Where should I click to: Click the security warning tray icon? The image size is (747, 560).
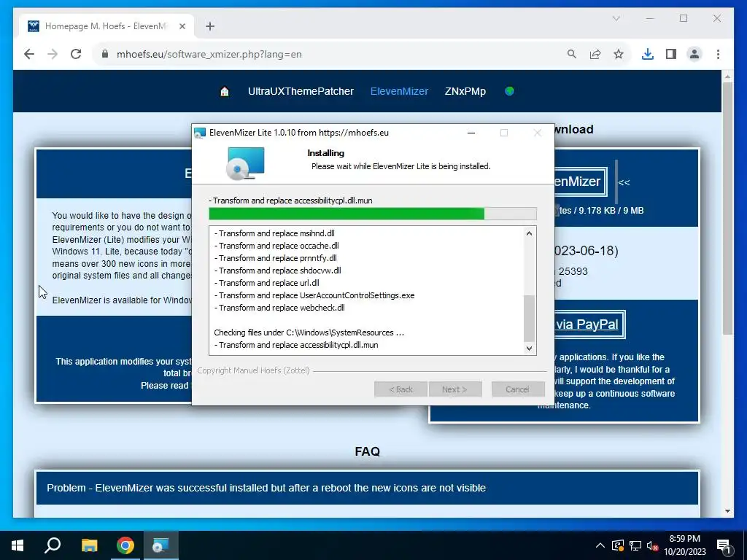[618, 545]
